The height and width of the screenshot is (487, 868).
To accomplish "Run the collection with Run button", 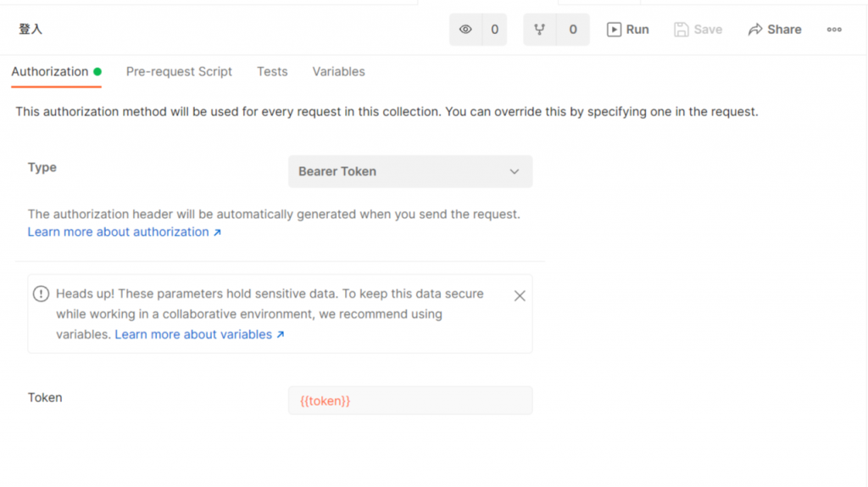I will coord(628,30).
